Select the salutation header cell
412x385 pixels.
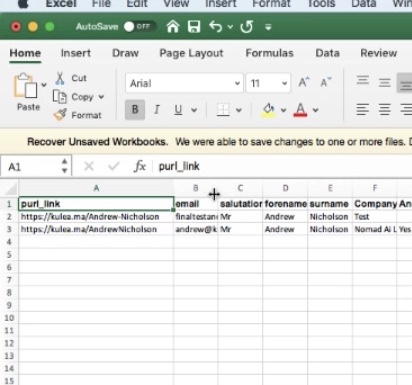click(241, 204)
